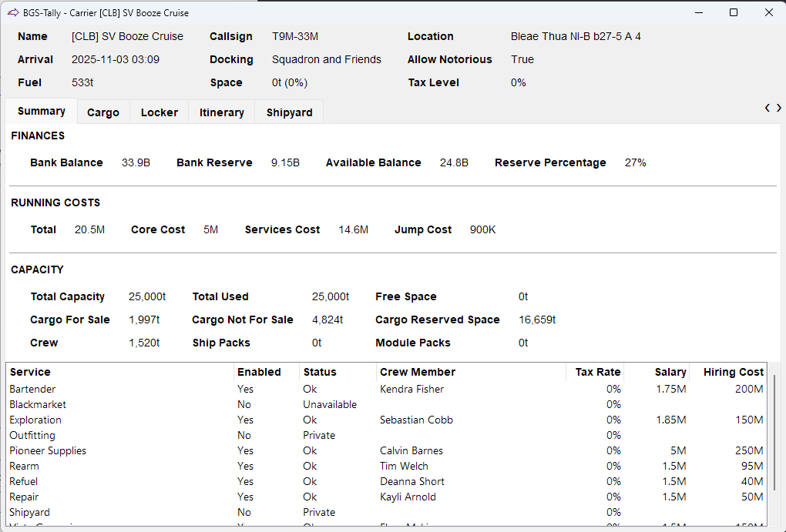786x532 pixels.
Task: Select crew member Sebastian Cobb
Action: tap(416, 420)
